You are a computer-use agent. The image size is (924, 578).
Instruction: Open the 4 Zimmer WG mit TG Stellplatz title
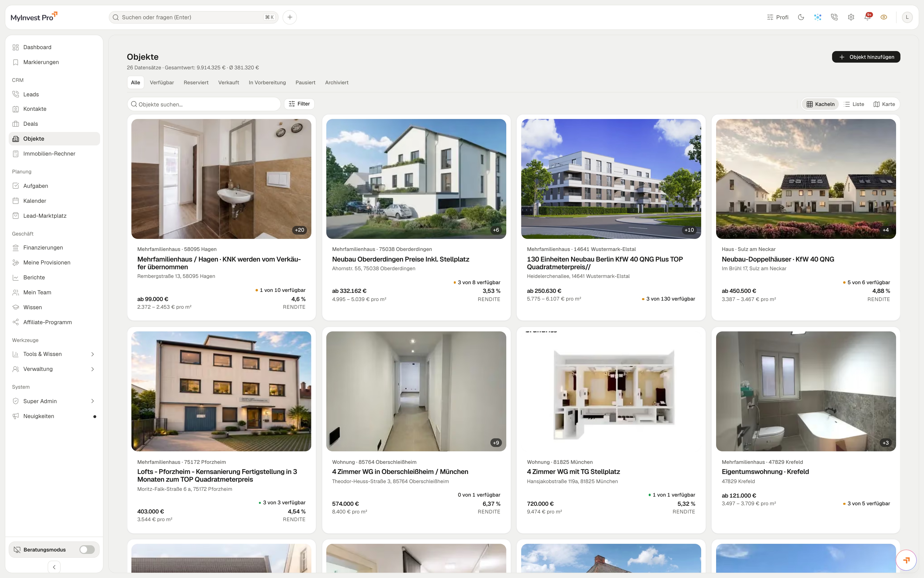tap(573, 472)
